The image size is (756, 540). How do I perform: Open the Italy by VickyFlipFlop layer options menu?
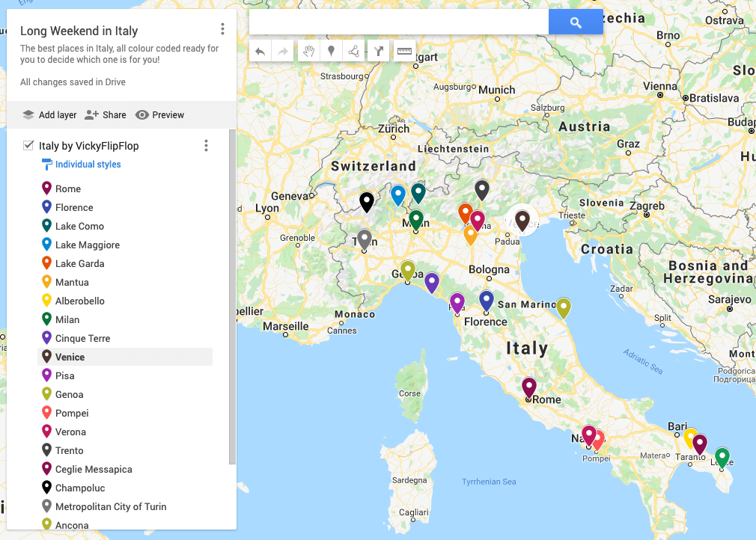206,146
